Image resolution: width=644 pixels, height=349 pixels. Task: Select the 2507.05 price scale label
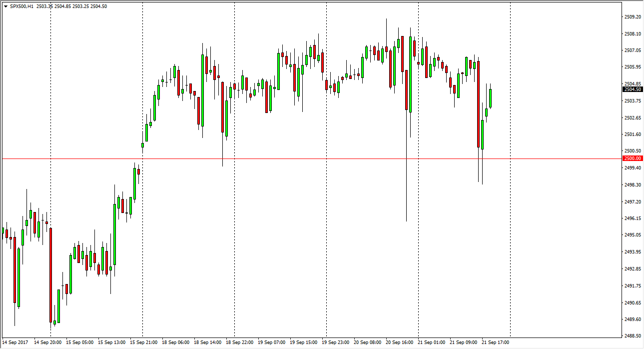[x=633, y=50]
